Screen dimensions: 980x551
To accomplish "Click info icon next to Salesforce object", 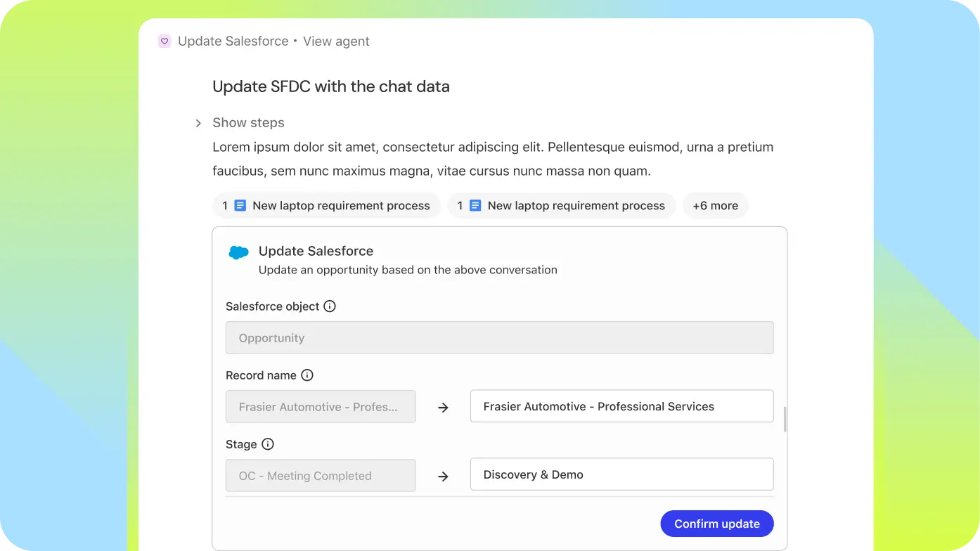I will [330, 306].
